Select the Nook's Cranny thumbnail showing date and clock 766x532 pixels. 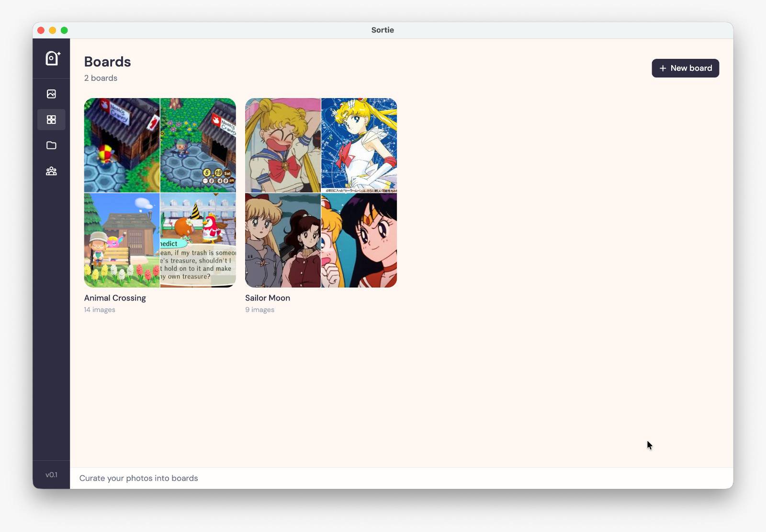click(198, 145)
